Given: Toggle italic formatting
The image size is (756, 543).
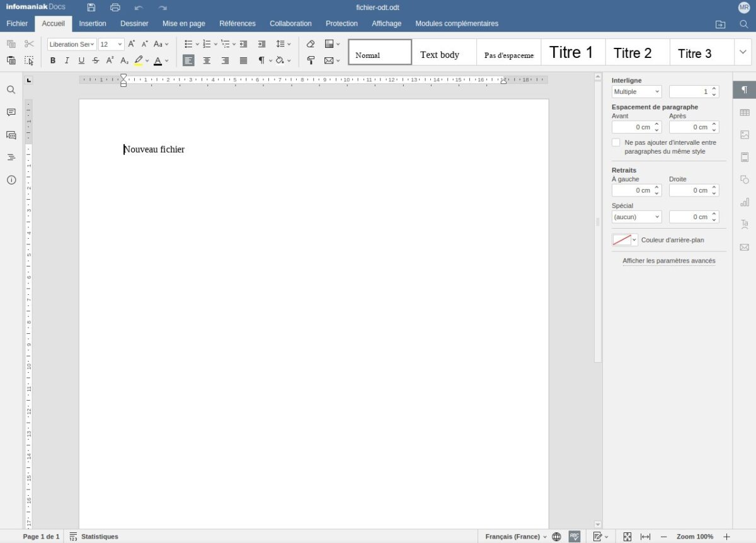Looking at the screenshot, I should (67, 60).
